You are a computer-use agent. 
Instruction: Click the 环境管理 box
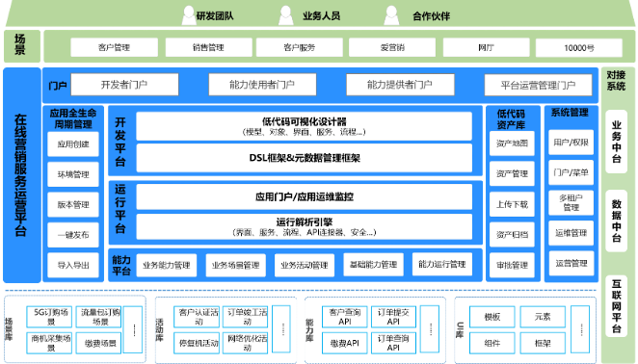click(73, 174)
